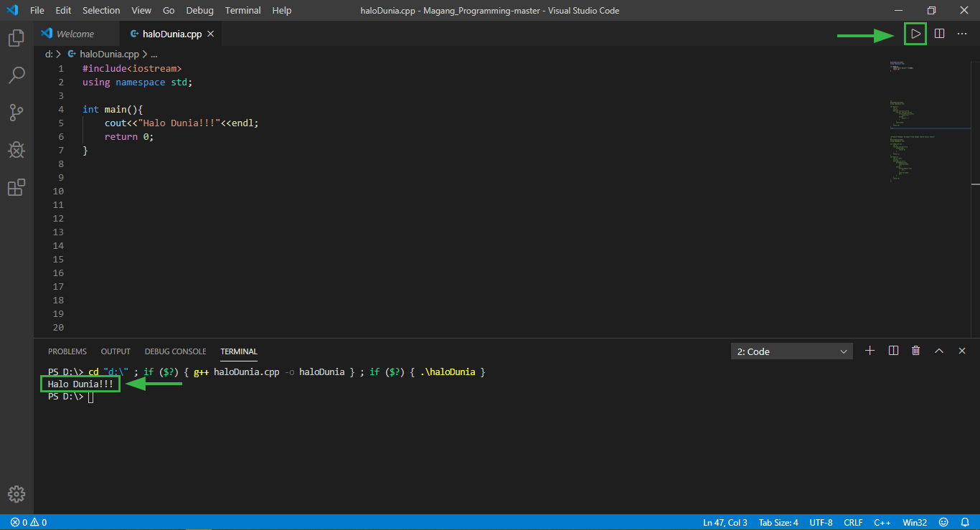Viewport: 980px width, 530px height.
Task: Click the 'Halo Dunia!!!' terminal output
Action: [x=80, y=384]
